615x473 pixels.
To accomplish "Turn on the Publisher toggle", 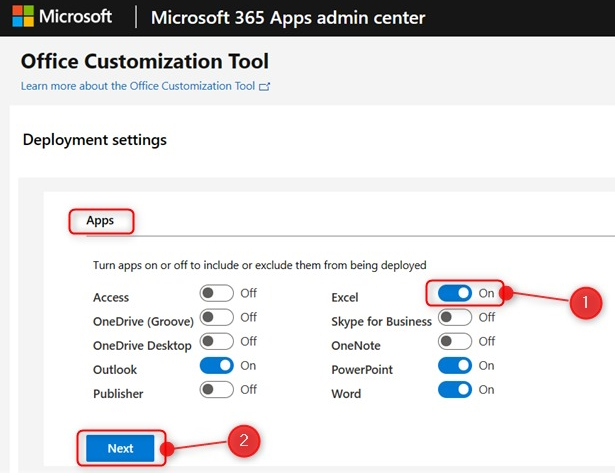I will pos(217,390).
